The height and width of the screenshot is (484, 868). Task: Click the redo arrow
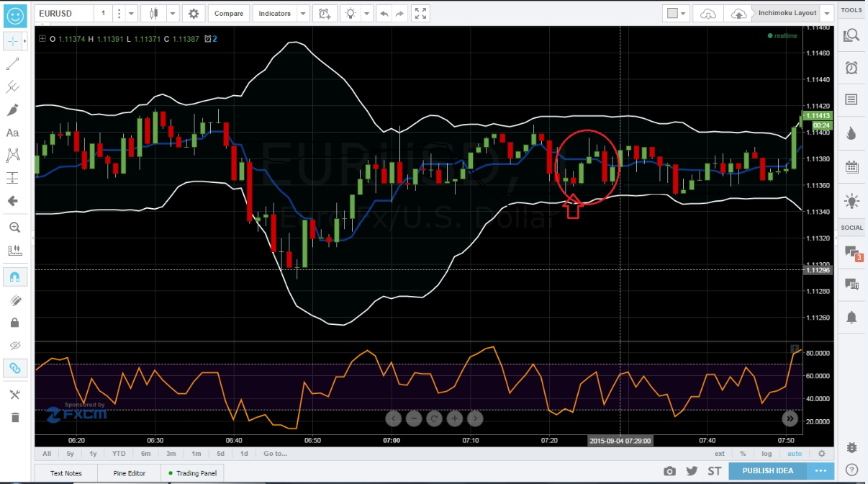(401, 13)
